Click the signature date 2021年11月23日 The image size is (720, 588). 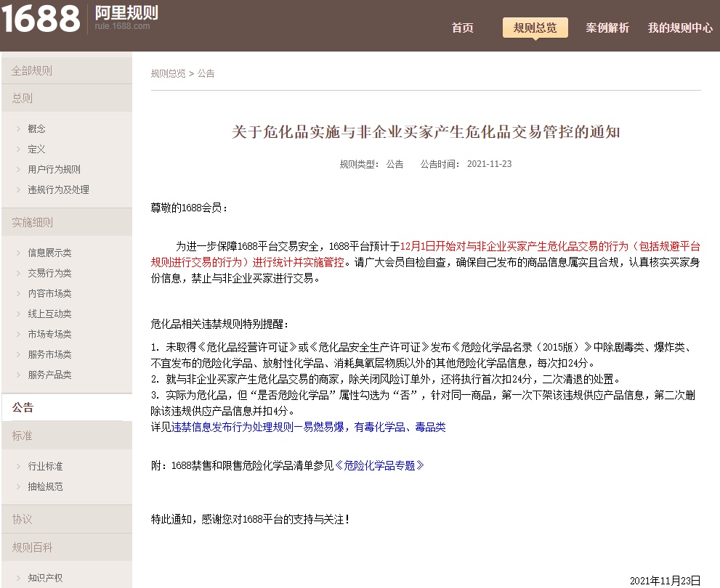click(x=665, y=581)
